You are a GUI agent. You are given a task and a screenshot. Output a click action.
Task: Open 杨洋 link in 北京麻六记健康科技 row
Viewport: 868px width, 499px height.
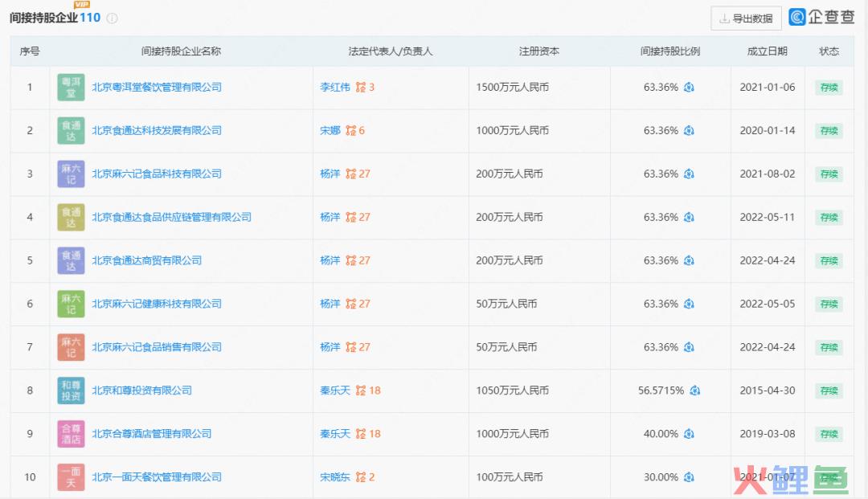pos(330,304)
